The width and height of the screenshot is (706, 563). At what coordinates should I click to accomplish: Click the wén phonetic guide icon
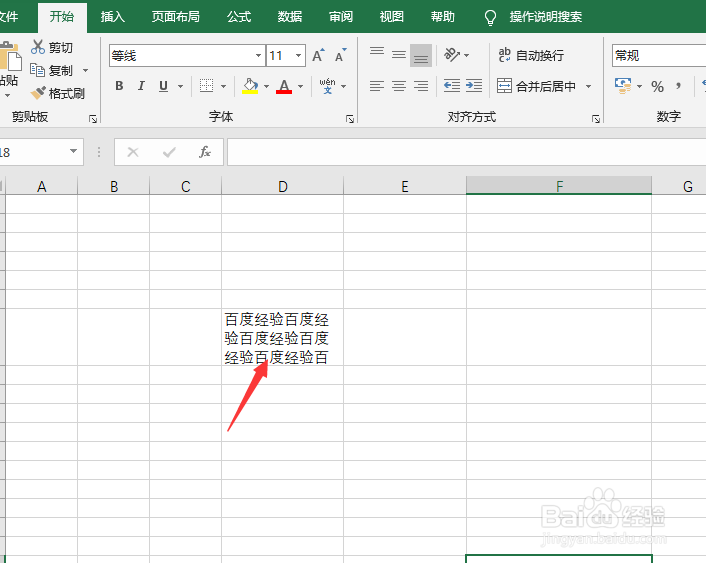327,86
